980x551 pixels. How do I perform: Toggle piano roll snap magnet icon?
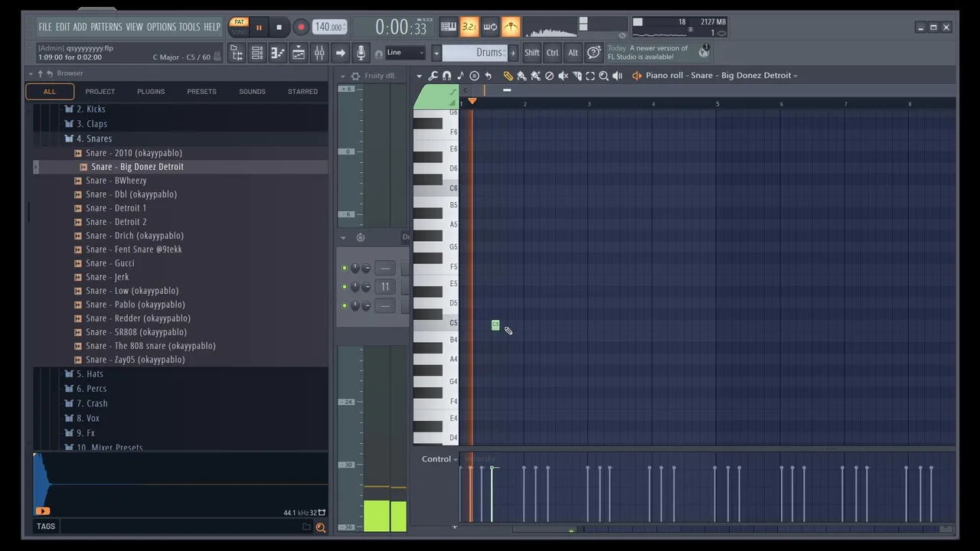[446, 76]
